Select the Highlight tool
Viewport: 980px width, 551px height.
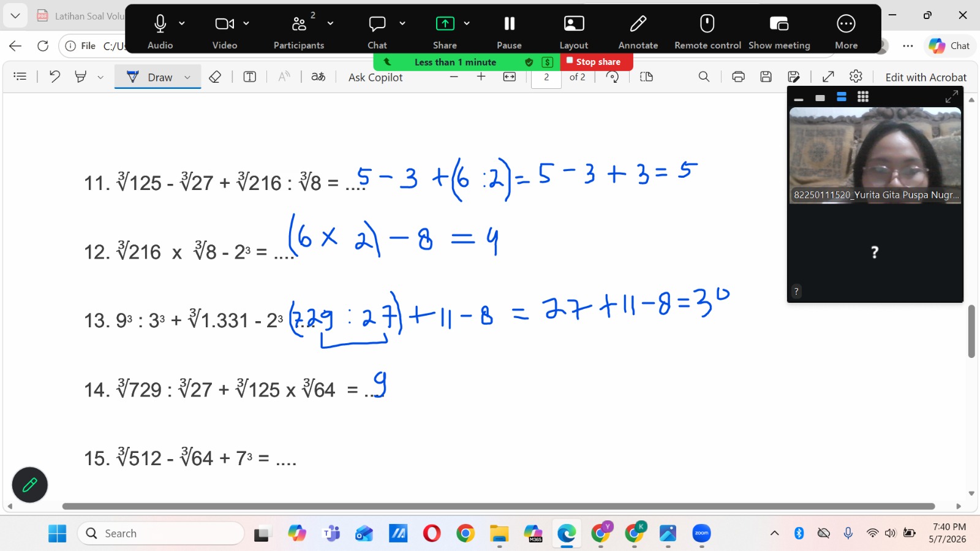click(x=80, y=77)
